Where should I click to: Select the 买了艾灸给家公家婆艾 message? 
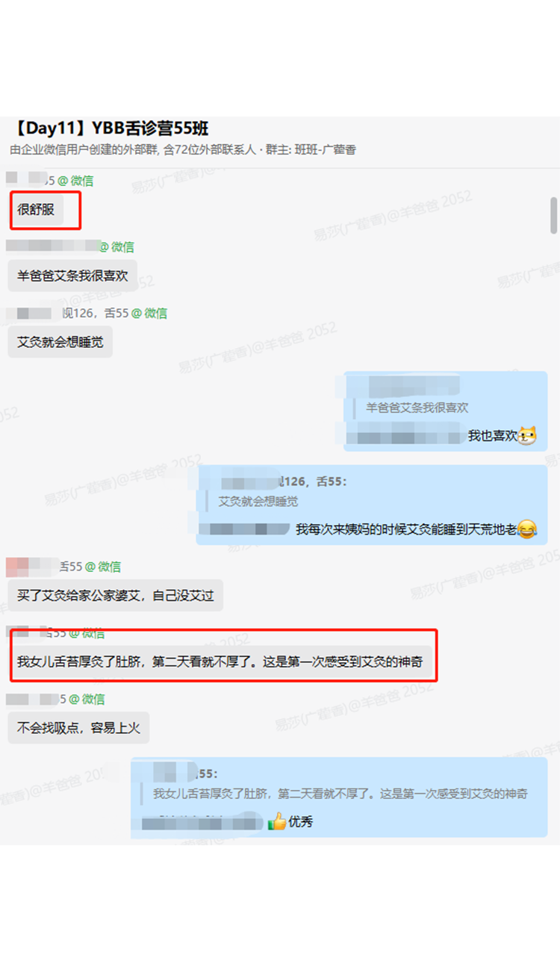point(116,596)
